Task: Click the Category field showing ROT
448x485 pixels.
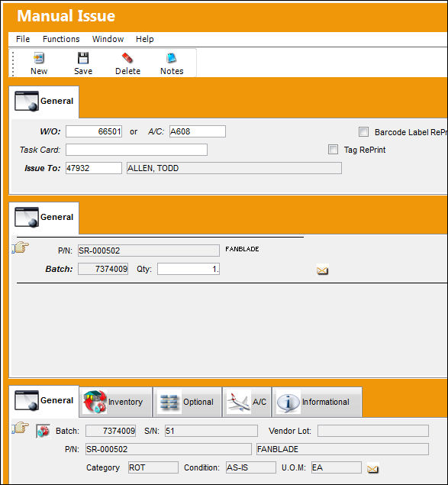Action: 153,467
